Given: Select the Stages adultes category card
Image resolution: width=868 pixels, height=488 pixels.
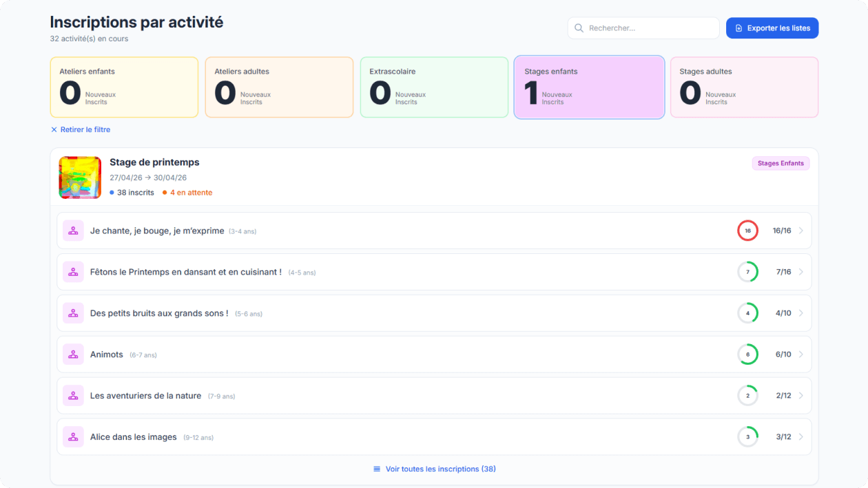Looking at the screenshot, I should coord(744,87).
